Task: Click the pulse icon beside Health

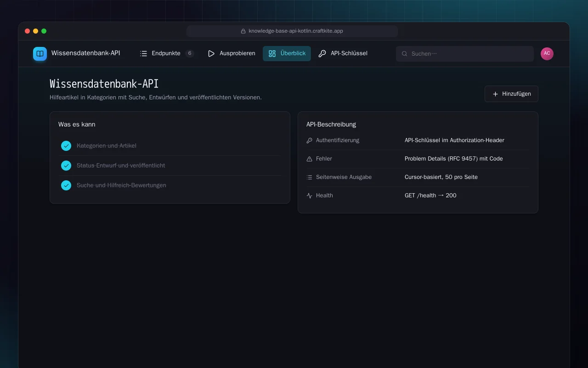Action: [309, 195]
